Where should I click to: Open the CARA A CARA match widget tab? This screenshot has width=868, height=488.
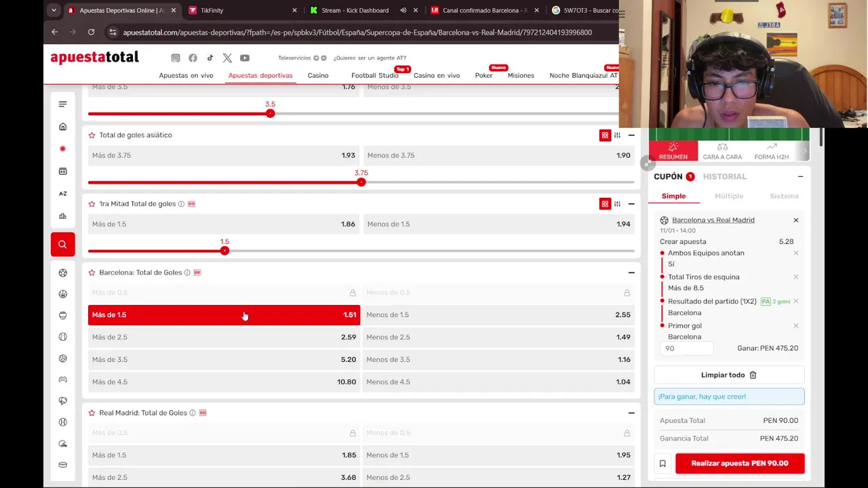coord(722,150)
